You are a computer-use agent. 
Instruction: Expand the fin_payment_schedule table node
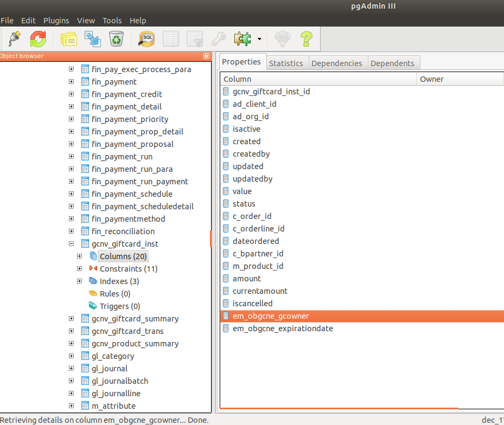pos(71,194)
